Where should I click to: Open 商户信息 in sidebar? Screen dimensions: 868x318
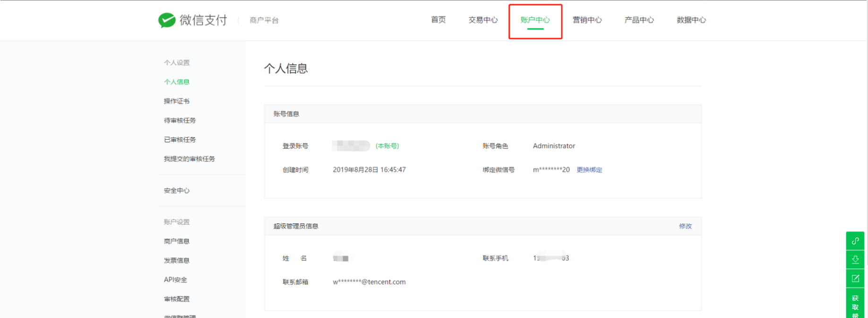coord(177,241)
